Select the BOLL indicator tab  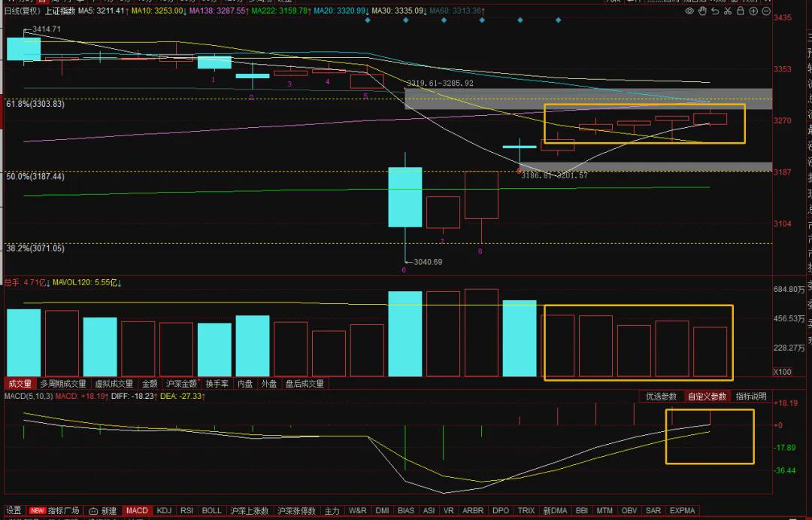(211, 511)
